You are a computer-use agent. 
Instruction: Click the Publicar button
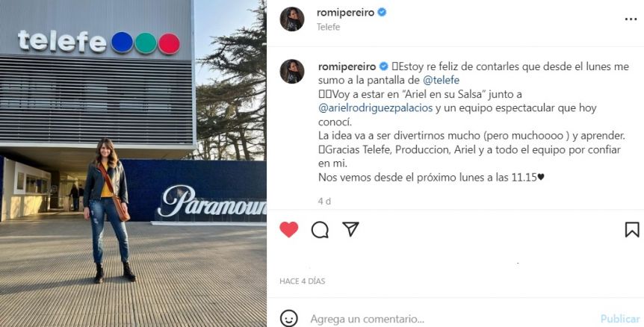620,319
